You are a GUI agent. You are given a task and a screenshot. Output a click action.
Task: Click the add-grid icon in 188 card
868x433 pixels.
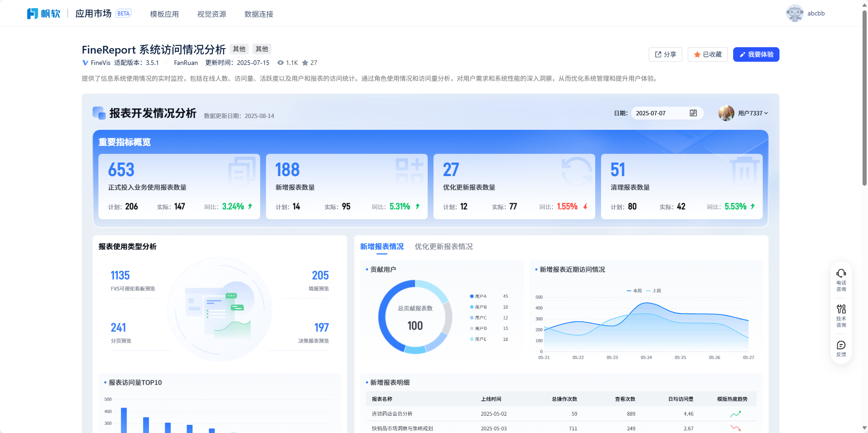[409, 171]
